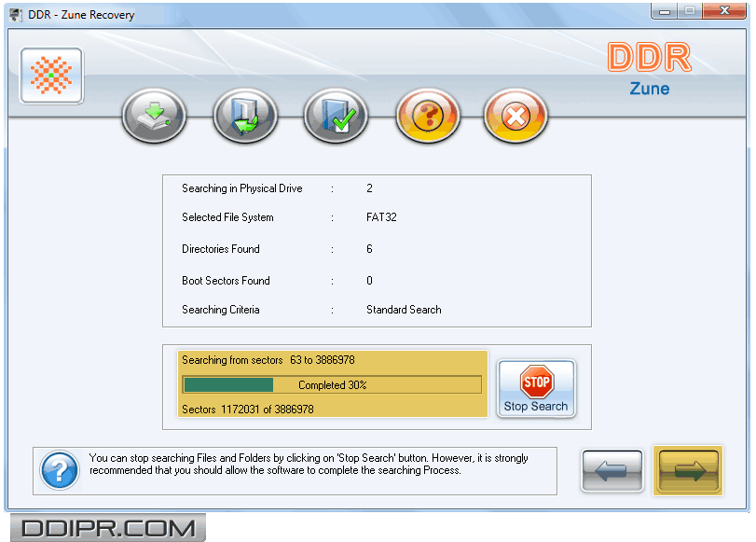Click the Stop Search button

(536, 388)
